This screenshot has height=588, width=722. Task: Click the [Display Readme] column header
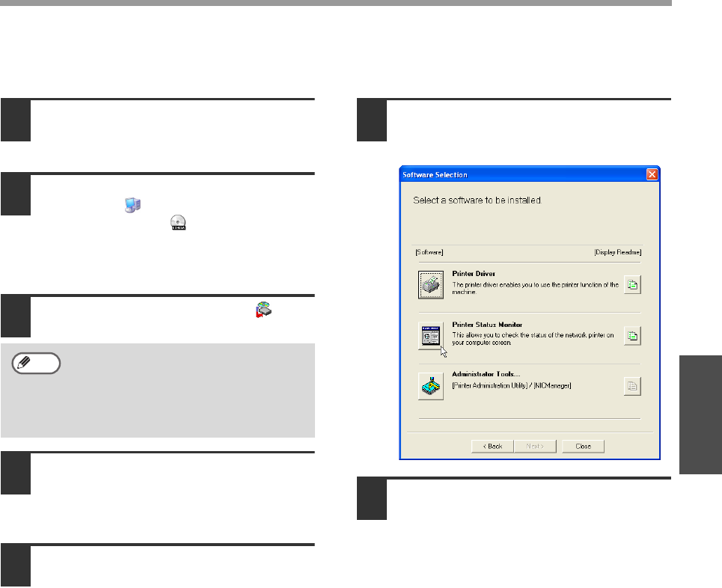617,252
